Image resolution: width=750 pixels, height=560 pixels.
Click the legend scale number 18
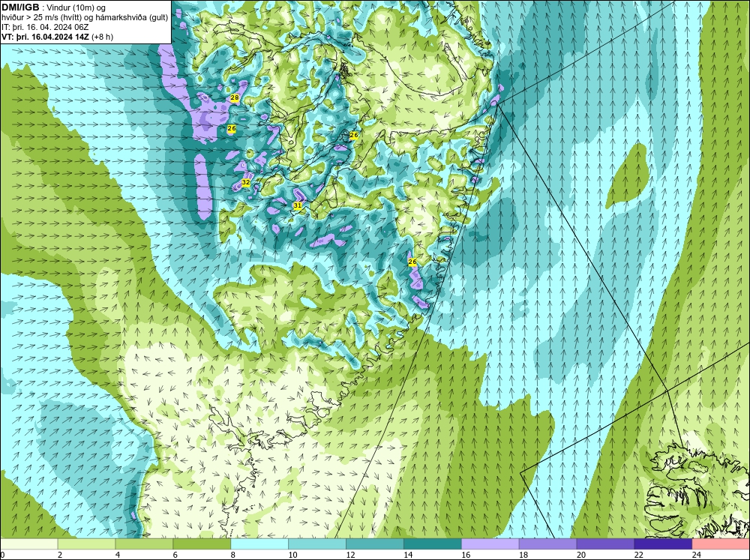tap(523, 555)
